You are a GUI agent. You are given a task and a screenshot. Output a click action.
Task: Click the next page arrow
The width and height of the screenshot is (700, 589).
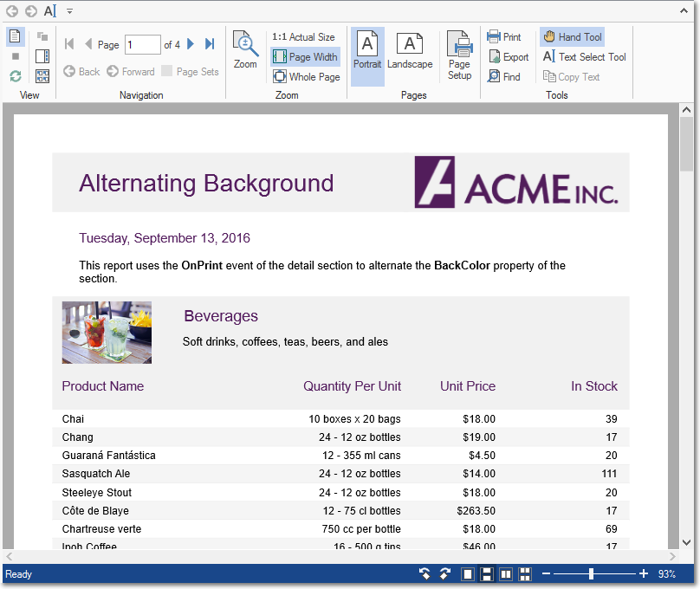coord(191,44)
